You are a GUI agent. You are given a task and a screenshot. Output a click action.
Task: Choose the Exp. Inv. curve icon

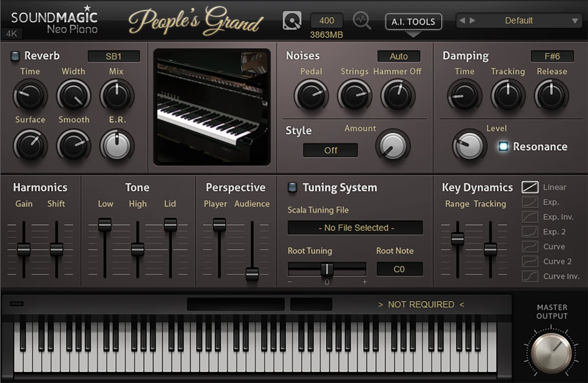coord(530,216)
